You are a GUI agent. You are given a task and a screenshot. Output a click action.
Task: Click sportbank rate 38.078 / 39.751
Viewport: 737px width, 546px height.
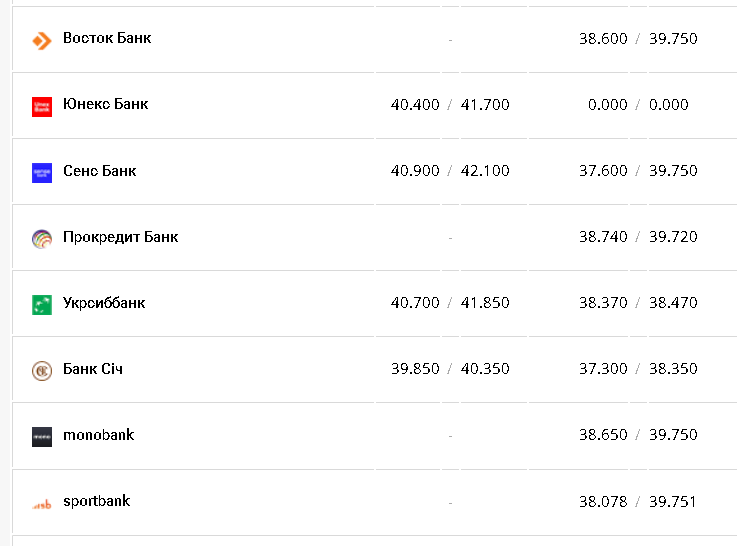point(637,501)
